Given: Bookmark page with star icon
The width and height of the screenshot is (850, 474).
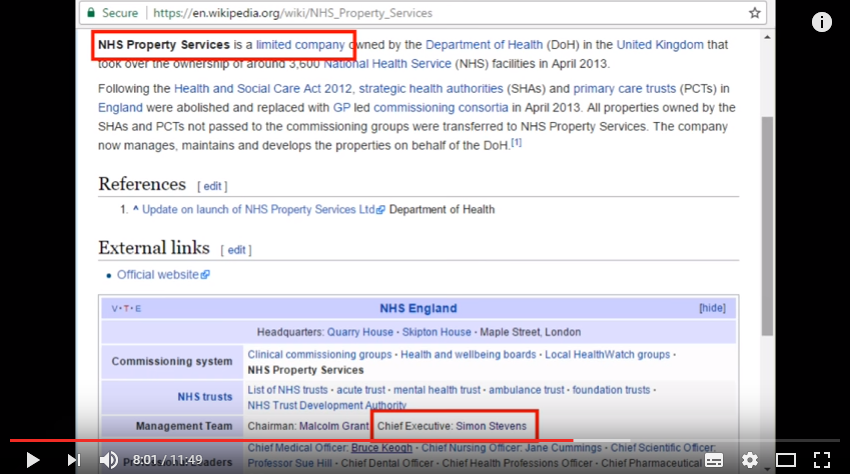Looking at the screenshot, I should pyautogui.click(x=755, y=13).
